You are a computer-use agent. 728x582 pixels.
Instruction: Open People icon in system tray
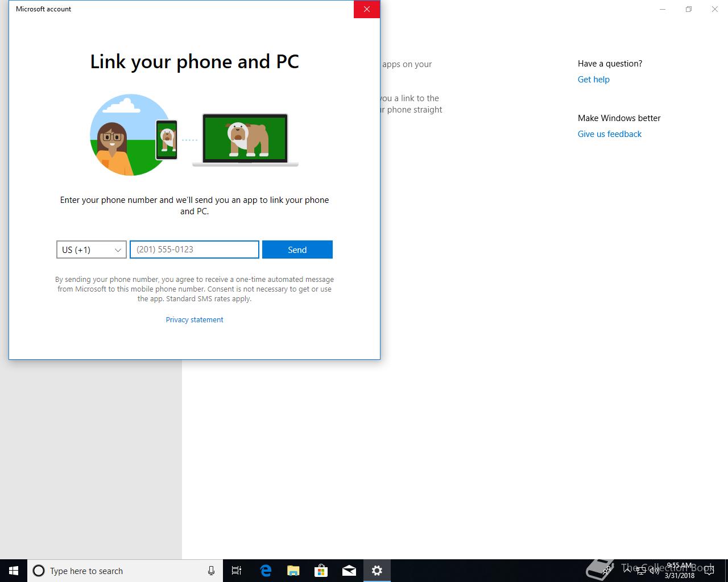pyautogui.click(x=607, y=571)
